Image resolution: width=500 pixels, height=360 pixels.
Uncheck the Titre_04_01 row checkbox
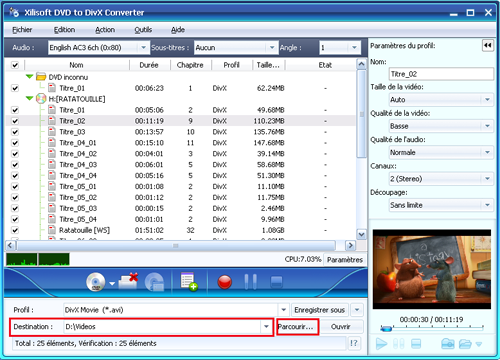pos(15,143)
